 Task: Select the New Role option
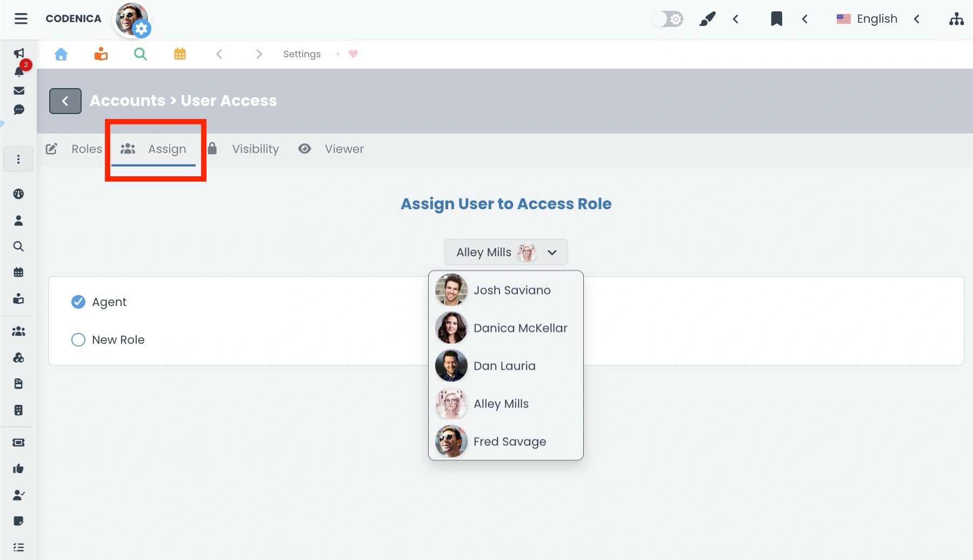coord(78,339)
